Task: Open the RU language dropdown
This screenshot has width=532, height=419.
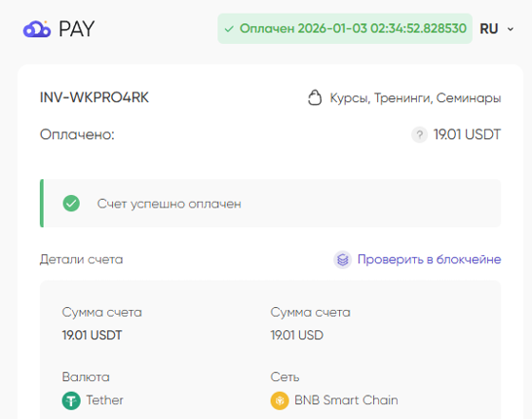Action: click(x=497, y=29)
